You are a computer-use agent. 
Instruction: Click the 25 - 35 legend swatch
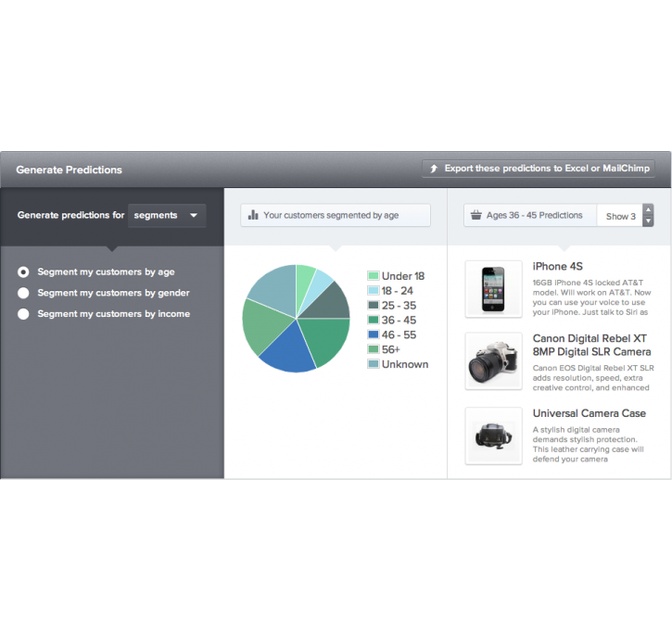pyautogui.click(x=374, y=306)
